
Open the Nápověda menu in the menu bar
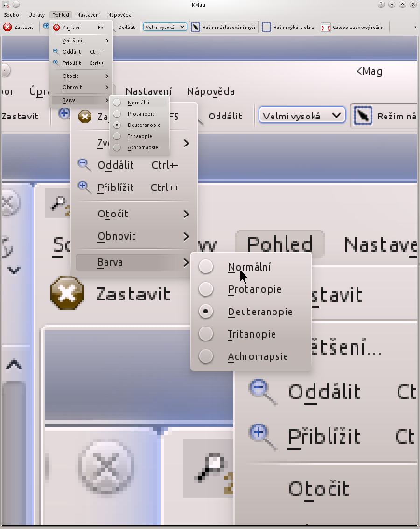(119, 15)
